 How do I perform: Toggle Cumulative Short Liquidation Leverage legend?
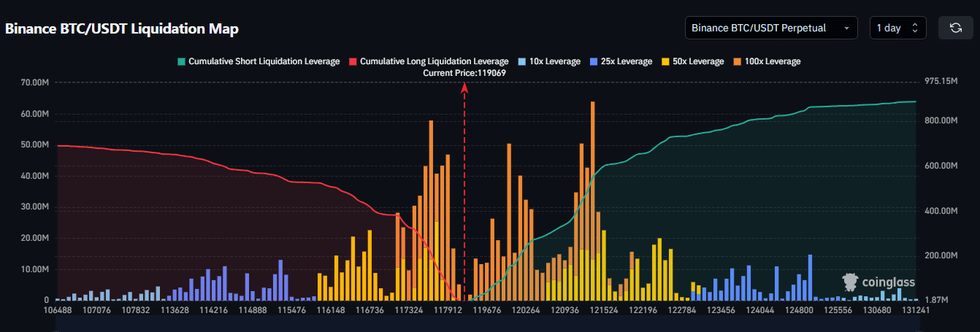click(x=258, y=61)
